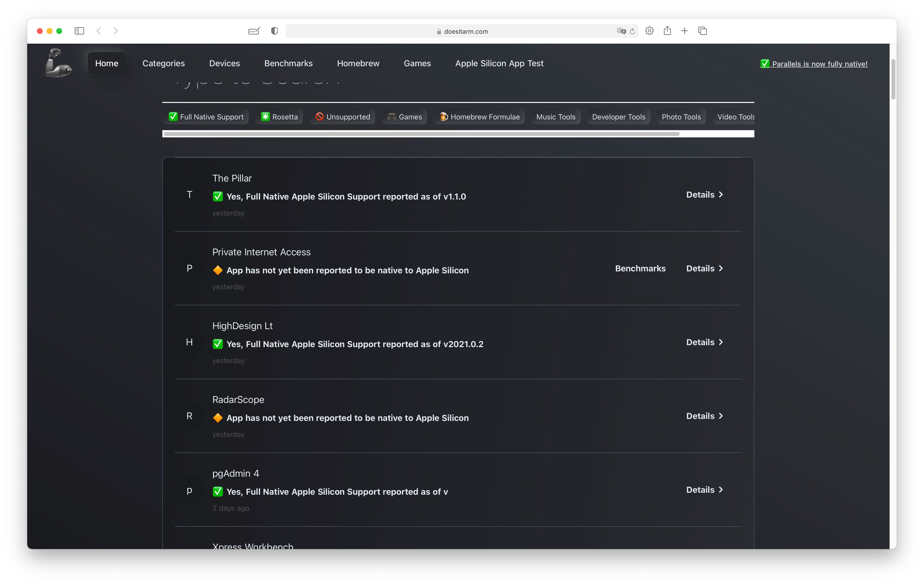
Task: Open the RadarScope app title
Action: (238, 400)
